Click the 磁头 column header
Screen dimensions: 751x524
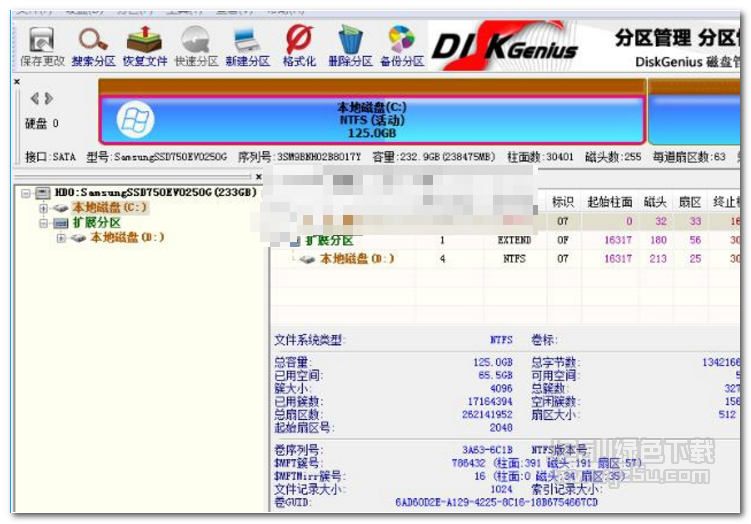click(655, 202)
